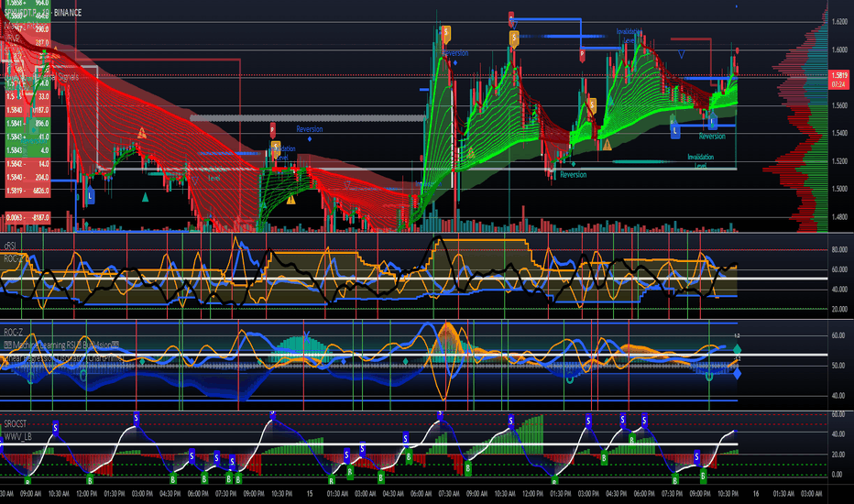
Task: Click the teal diamond at ROC-Z pane right edge
Action: point(737,349)
